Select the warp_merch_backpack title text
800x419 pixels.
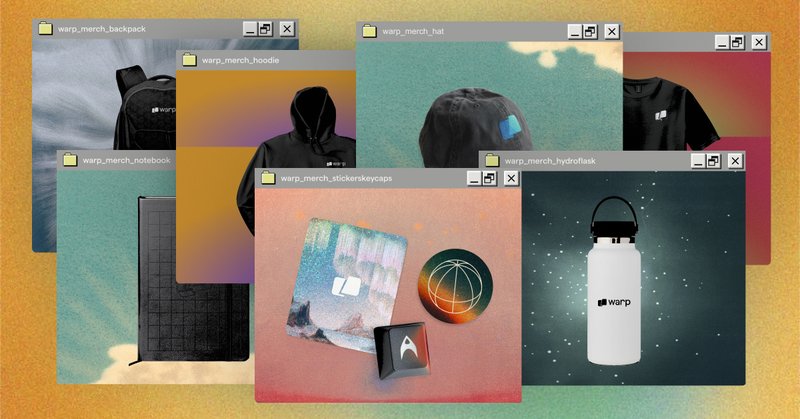tap(102, 29)
